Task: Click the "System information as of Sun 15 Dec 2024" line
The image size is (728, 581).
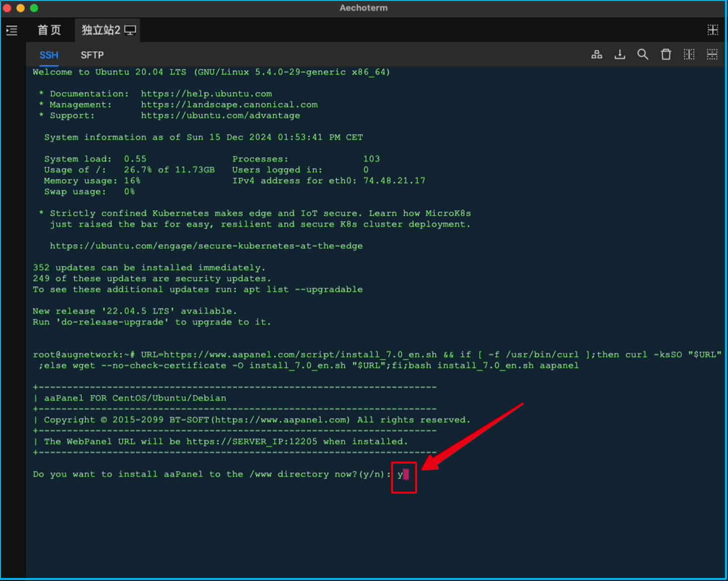Action: click(204, 137)
